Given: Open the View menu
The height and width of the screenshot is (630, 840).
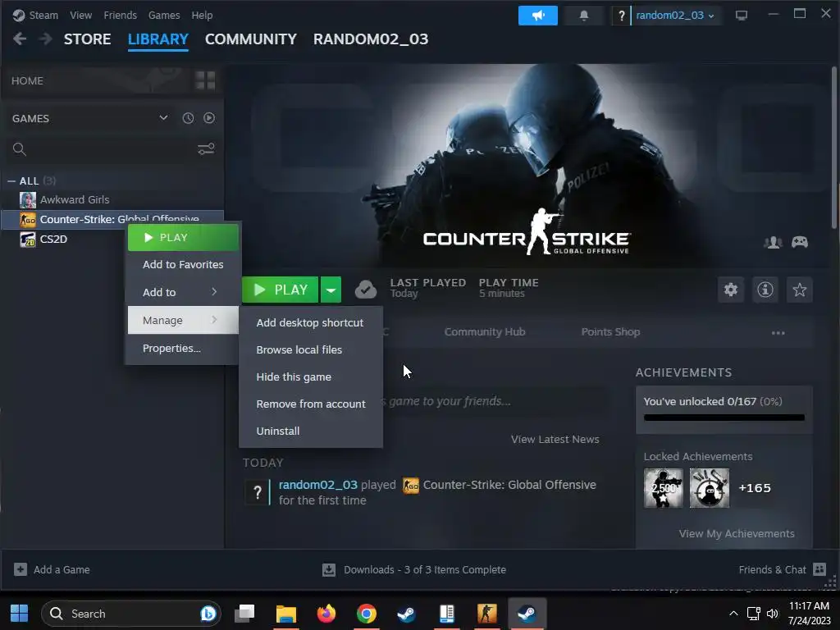Looking at the screenshot, I should pyautogui.click(x=80, y=15).
